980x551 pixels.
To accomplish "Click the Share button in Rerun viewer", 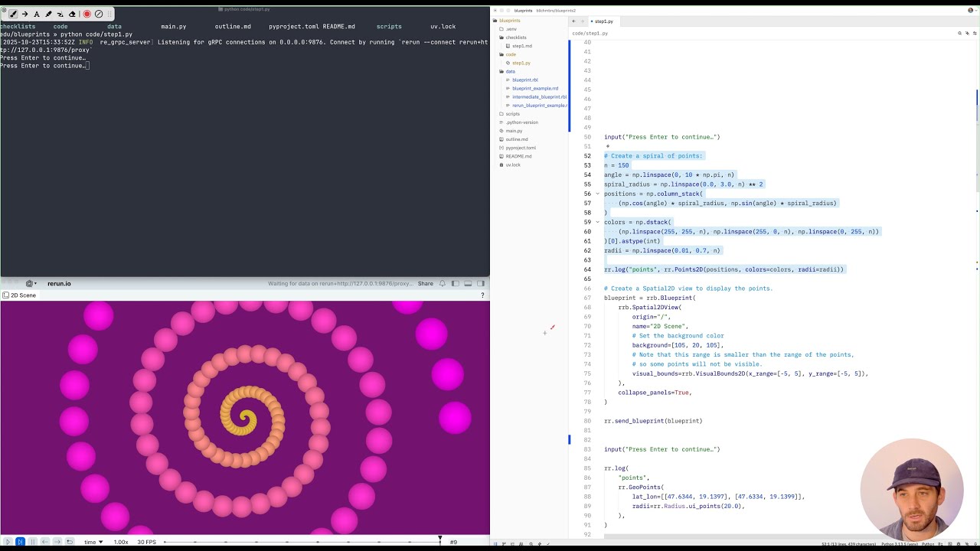I will coord(425,283).
